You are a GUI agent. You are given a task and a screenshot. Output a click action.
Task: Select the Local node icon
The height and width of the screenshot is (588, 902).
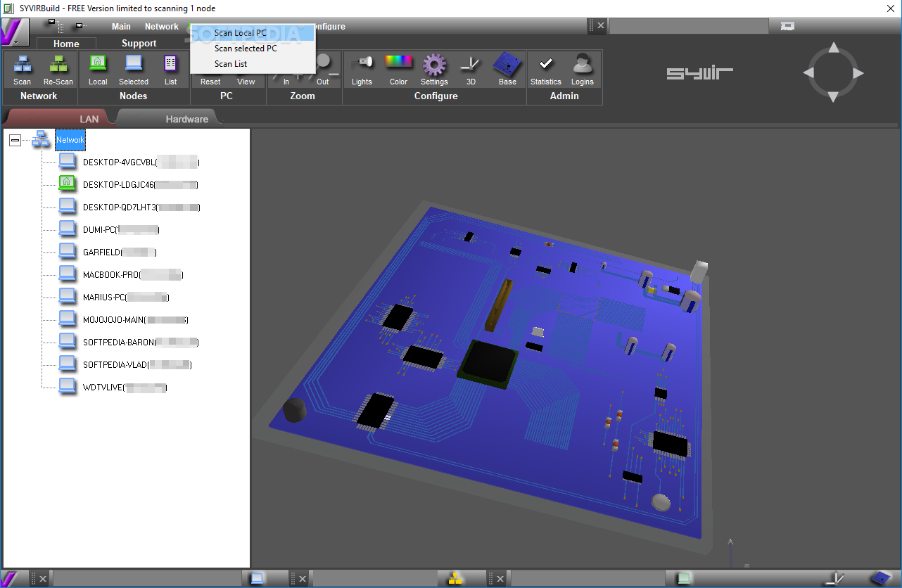click(98, 69)
